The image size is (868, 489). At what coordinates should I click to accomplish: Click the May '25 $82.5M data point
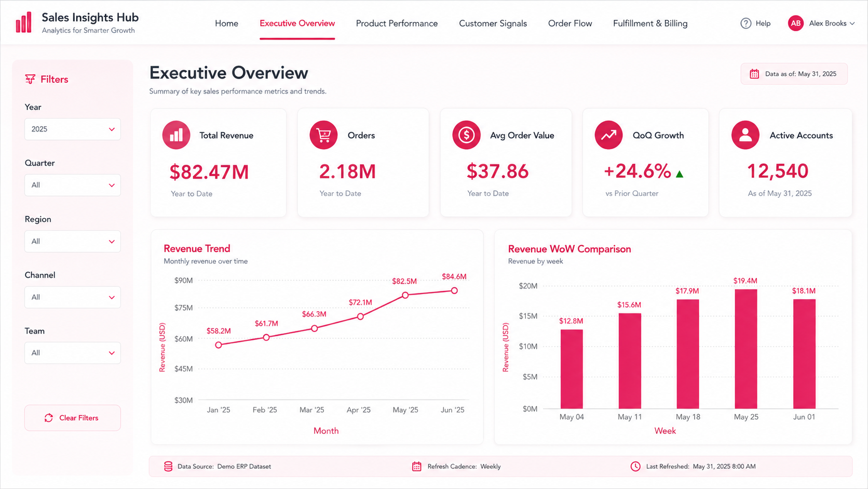click(x=405, y=295)
